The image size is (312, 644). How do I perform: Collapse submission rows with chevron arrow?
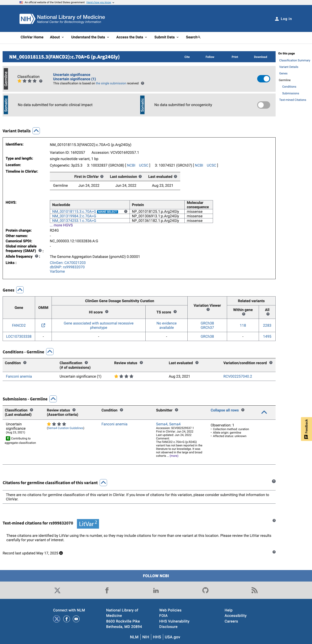tap(264, 412)
